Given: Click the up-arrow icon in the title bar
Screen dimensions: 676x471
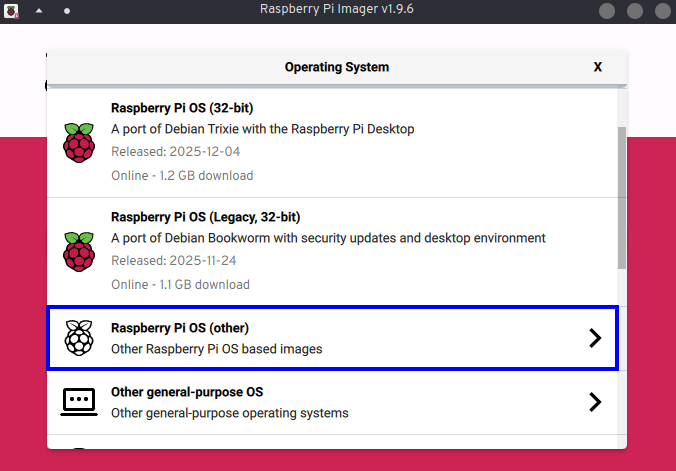Looking at the screenshot, I should (x=39, y=10).
